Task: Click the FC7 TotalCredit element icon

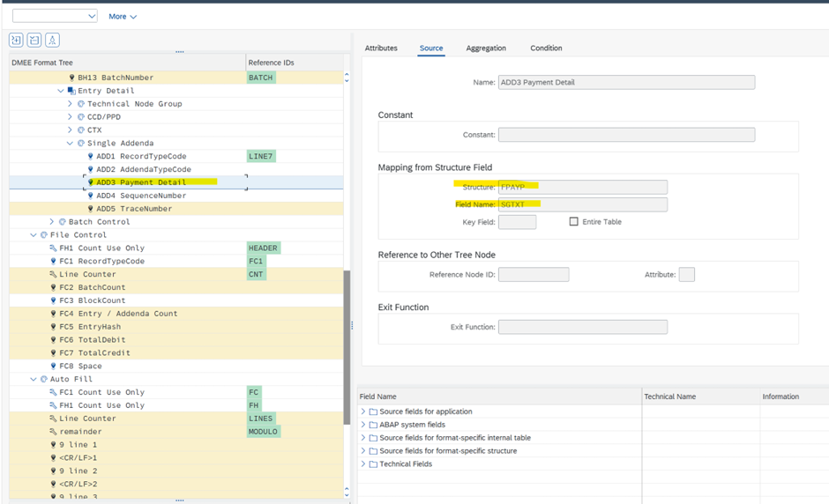Action: click(x=54, y=353)
